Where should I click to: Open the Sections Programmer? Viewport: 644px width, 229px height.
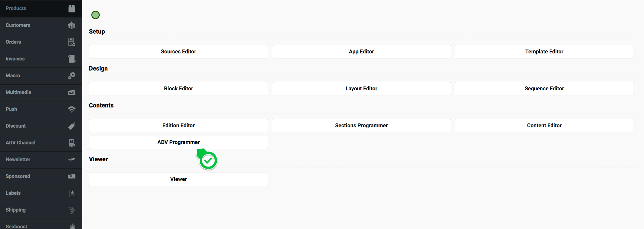click(x=361, y=126)
